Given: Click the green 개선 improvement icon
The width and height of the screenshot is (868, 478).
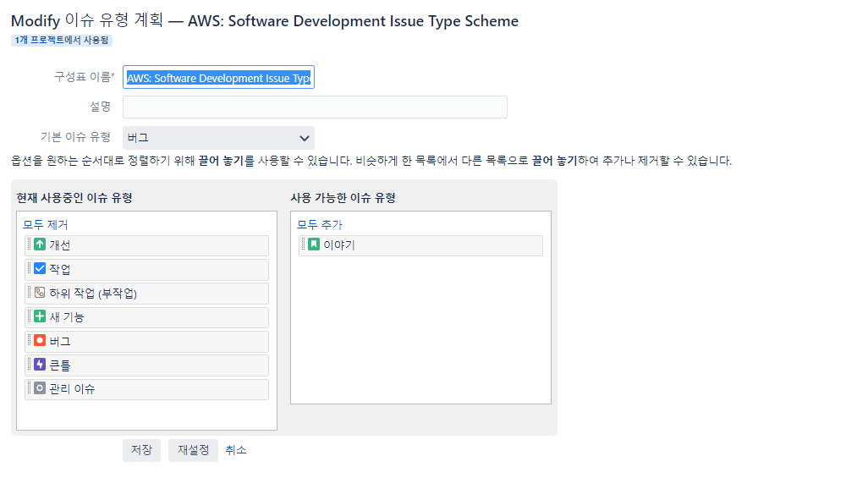Looking at the screenshot, I should [40, 244].
